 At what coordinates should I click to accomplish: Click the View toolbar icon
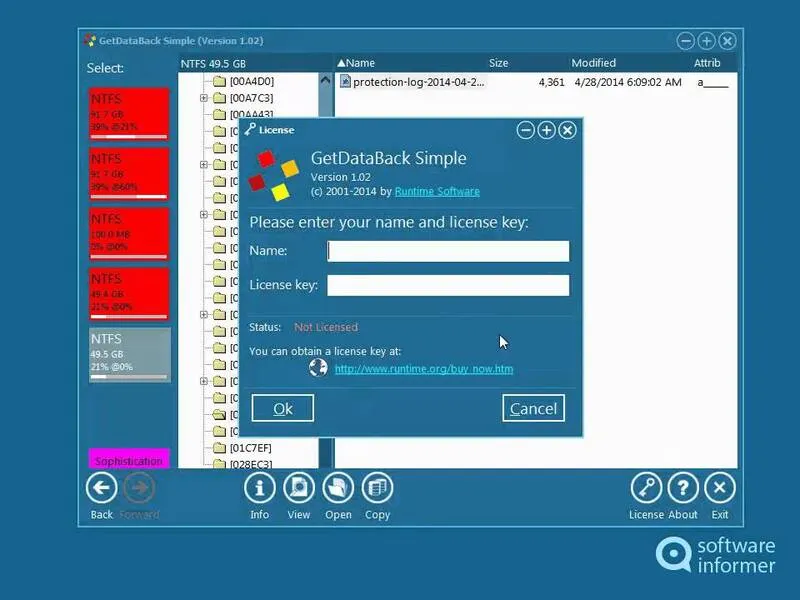(x=298, y=490)
